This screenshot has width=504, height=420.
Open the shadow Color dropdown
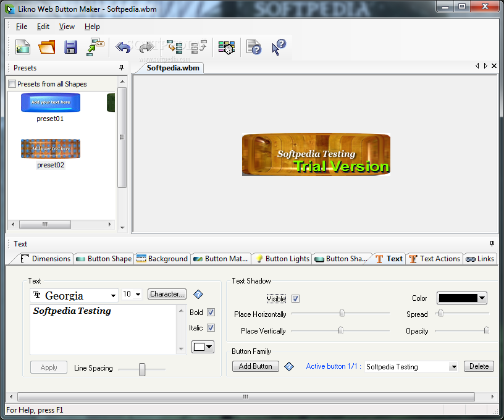tap(462, 298)
